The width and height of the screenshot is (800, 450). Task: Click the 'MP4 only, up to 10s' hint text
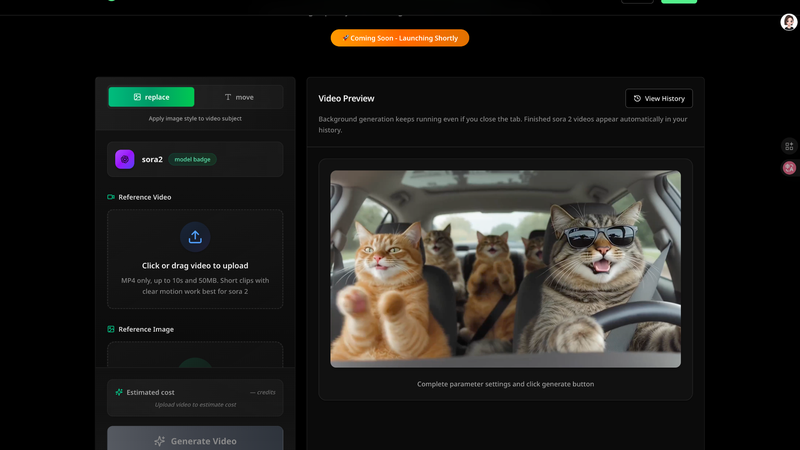click(x=195, y=286)
